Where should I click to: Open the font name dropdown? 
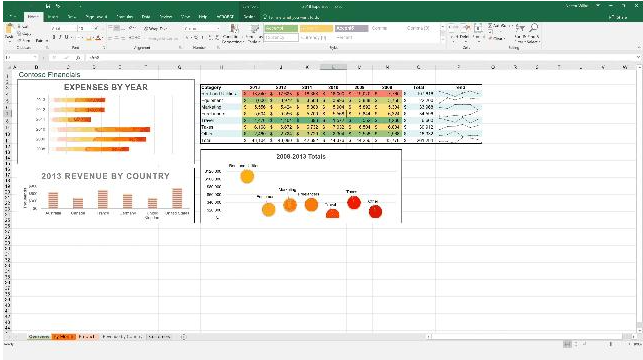[x=64, y=28]
